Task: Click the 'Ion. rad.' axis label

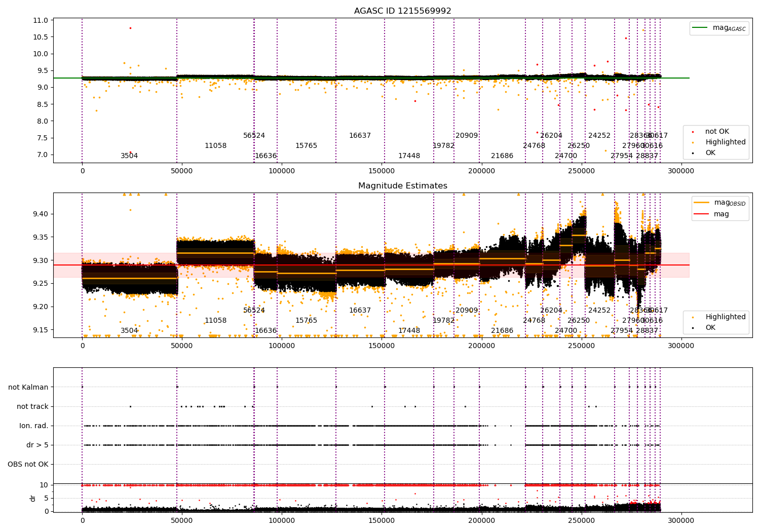Action: click(34, 426)
